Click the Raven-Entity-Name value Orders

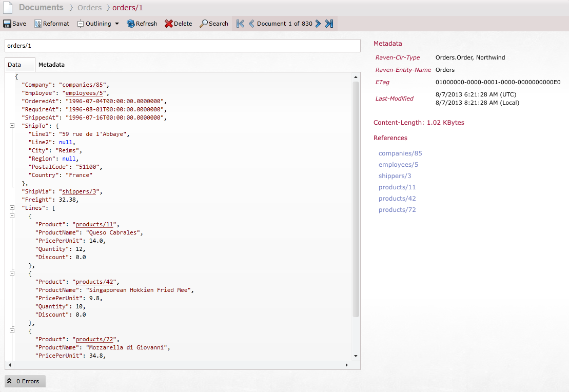tap(445, 70)
